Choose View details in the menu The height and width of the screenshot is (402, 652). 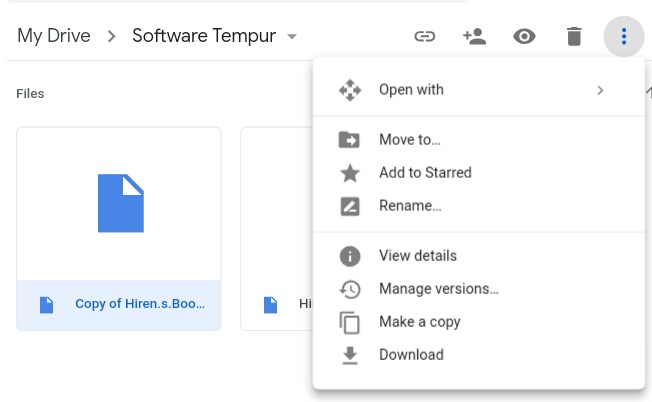(x=479, y=256)
